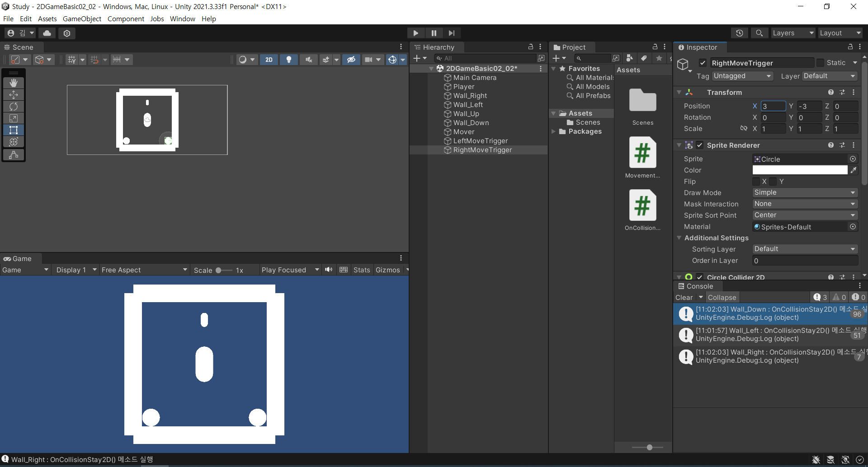This screenshot has height=467, width=868.
Task: Click the white Color swatch
Action: click(799, 170)
